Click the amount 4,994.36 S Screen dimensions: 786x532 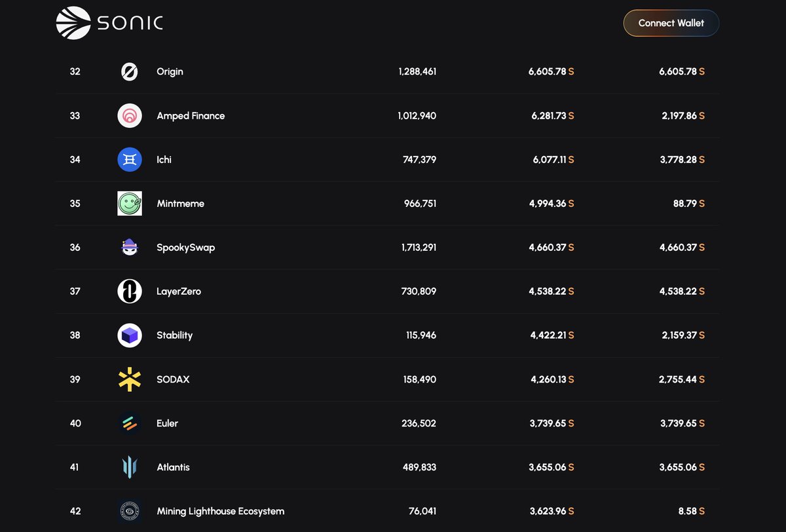tap(552, 203)
